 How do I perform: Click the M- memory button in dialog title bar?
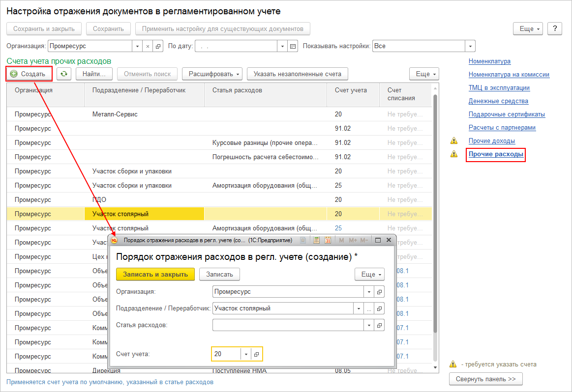tap(364, 240)
